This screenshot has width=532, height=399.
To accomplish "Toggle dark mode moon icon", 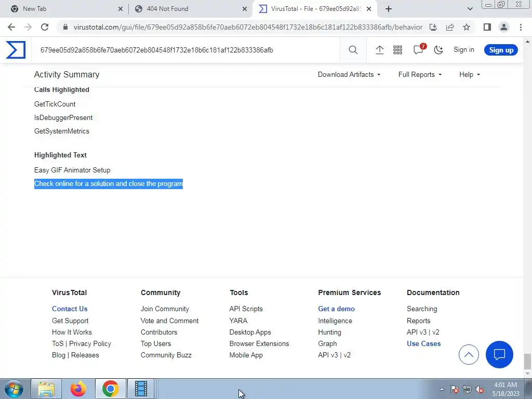I will [x=438, y=50].
